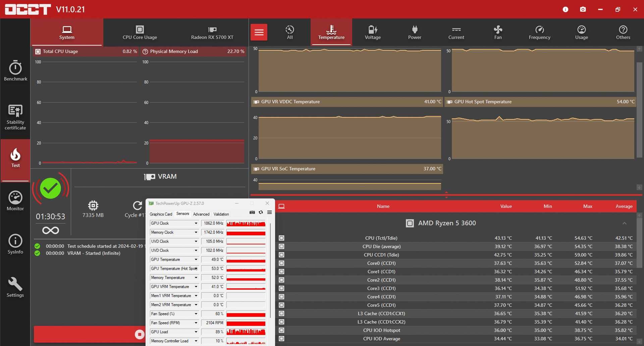
Task: Toggle all graphs via table header checkbox
Action: pyautogui.click(x=282, y=206)
